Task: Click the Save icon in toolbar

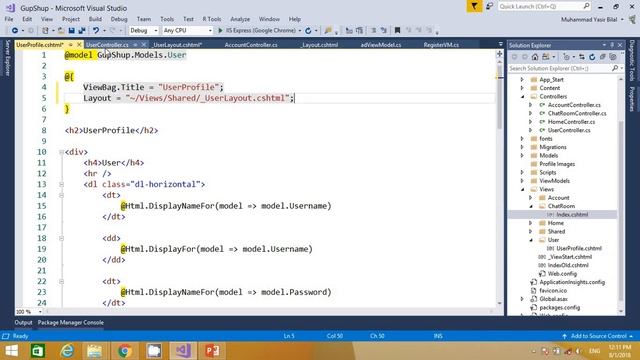Action: click(x=71, y=31)
